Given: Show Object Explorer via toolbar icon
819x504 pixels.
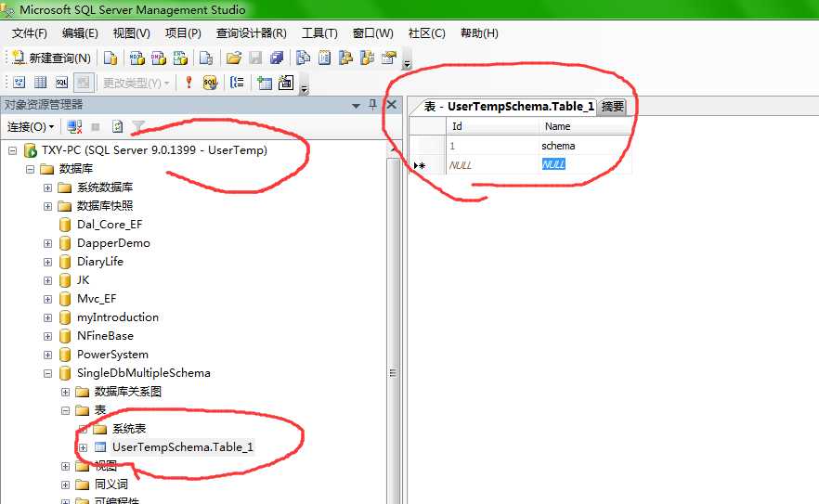Looking at the screenshot, I should pyautogui.click(x=345, y=58).
